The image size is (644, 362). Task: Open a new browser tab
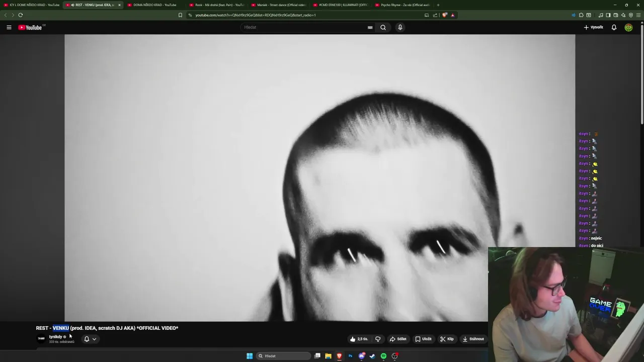438,5
